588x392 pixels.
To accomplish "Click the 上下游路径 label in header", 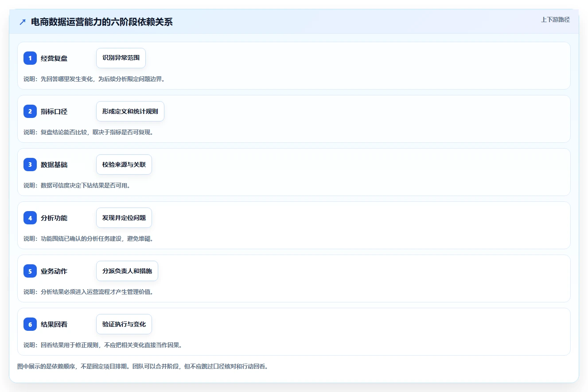I will click(x=555, y=20).
